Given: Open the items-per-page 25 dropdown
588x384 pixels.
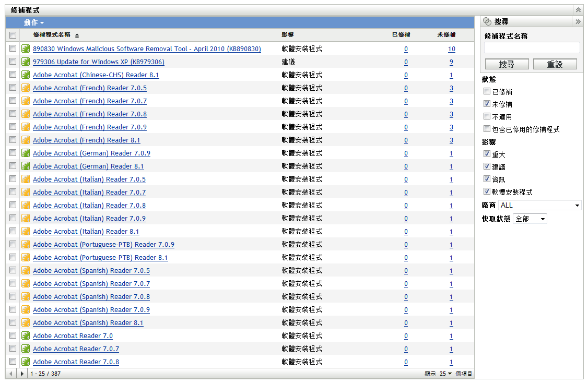Looking at the screenshot, I should [445, 374].
